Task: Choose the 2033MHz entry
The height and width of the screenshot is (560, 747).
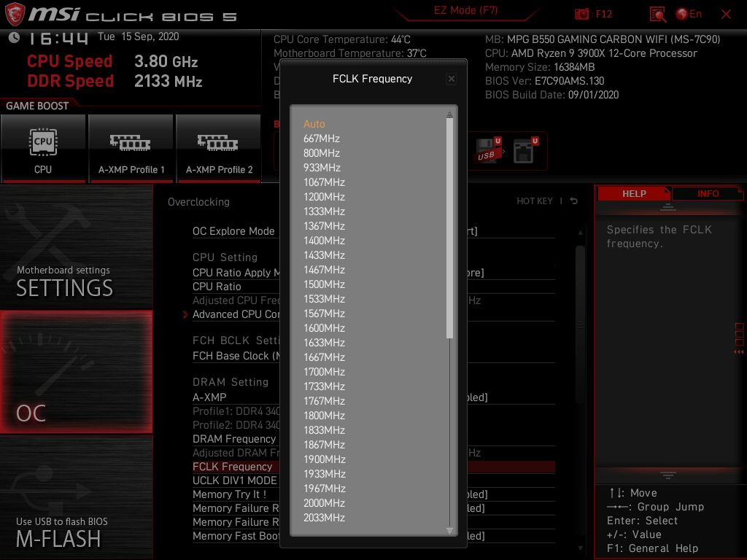Action: click(x=324, y=518)
